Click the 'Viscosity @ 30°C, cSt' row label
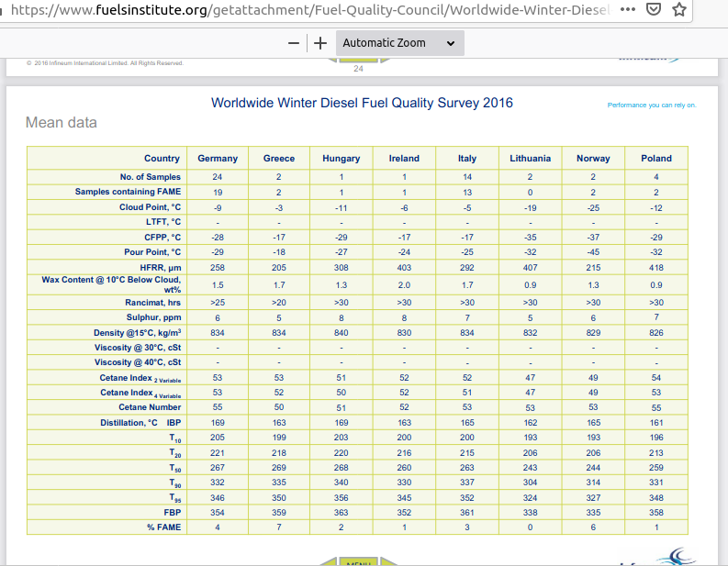Viewport: 728px width, 566px height. point(138,348)
